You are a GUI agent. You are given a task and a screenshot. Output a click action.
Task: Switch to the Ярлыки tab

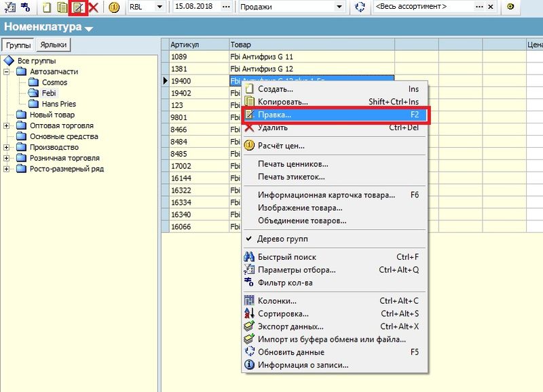tap(54, 45)
